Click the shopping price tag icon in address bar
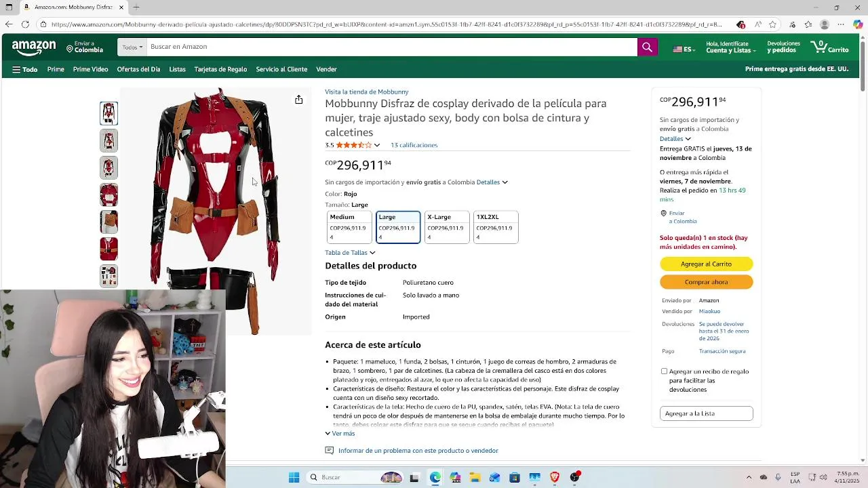The image size is (868, 488). [741, 24]
